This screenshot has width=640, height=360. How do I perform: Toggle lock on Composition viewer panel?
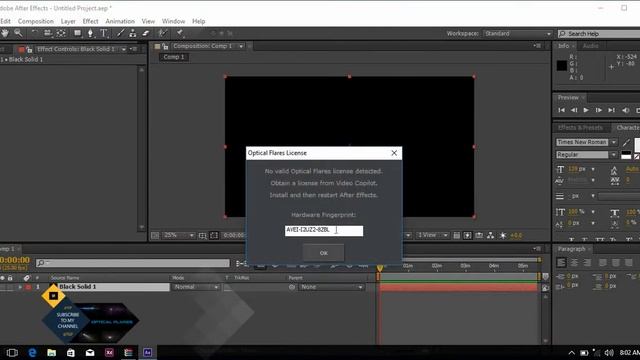click(x=165, y=47)
